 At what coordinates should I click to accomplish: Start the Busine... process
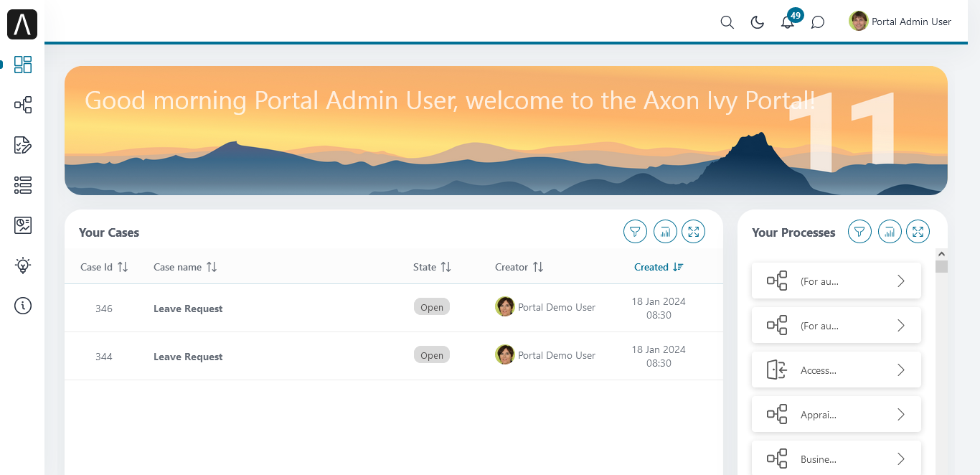coord(837,459)
